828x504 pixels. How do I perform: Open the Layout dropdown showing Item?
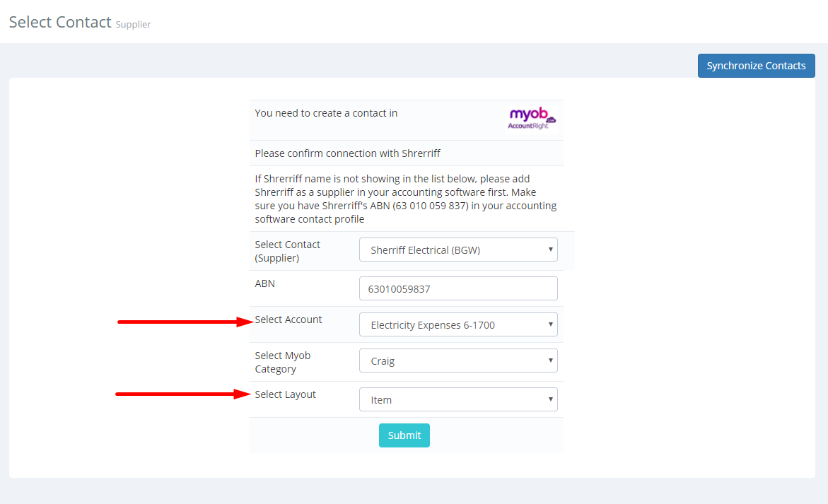457,399
